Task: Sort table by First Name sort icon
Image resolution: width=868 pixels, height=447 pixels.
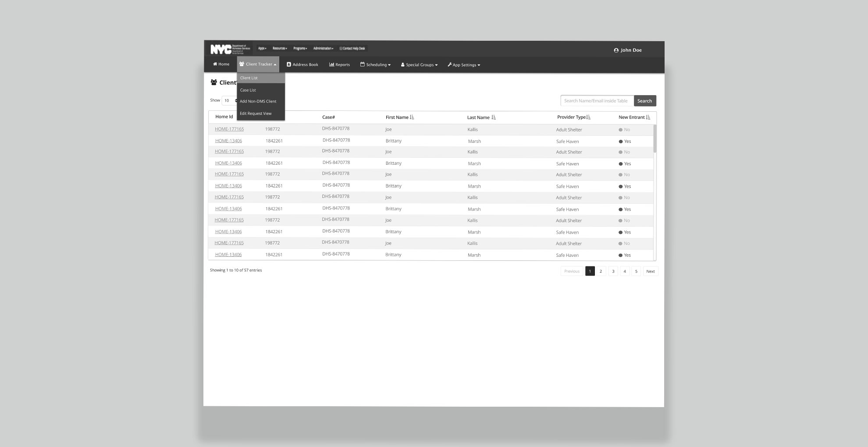Action: click(412, 117)
